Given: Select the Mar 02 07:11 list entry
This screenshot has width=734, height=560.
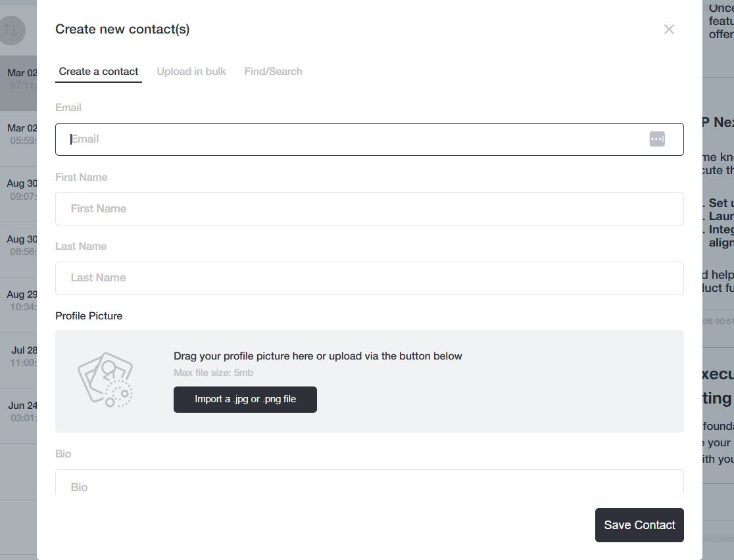Looking at the screenshot, I should click(x=20, y=80).
